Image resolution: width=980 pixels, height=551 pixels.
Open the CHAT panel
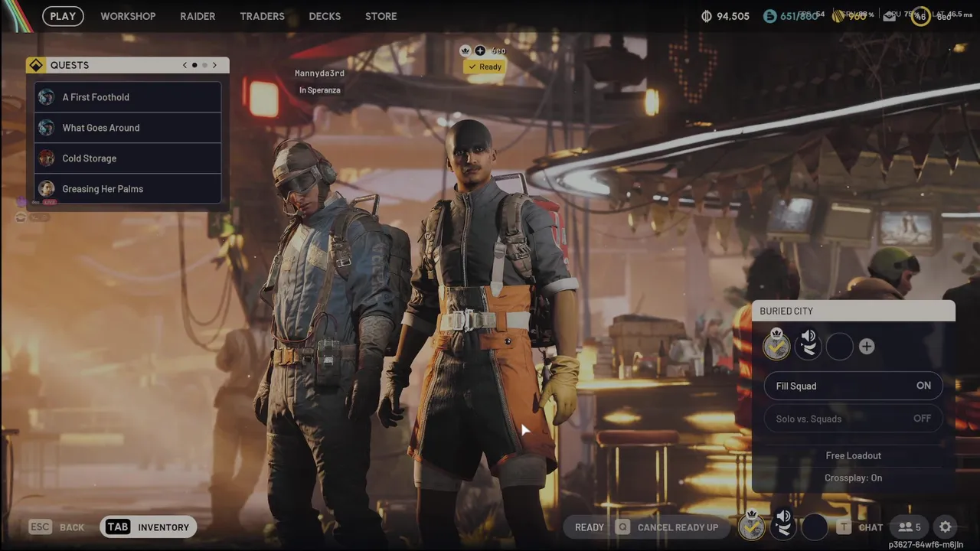pos(871,527)
